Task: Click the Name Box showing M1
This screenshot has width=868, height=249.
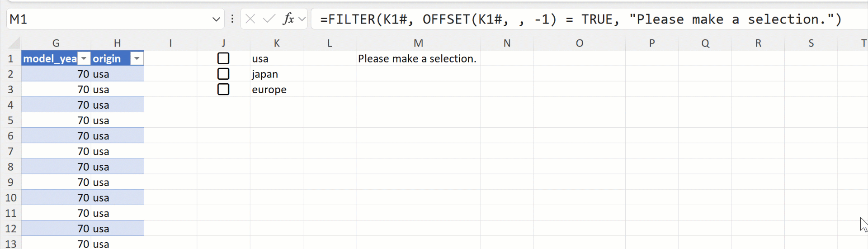Action: click(x=108, y=19)
